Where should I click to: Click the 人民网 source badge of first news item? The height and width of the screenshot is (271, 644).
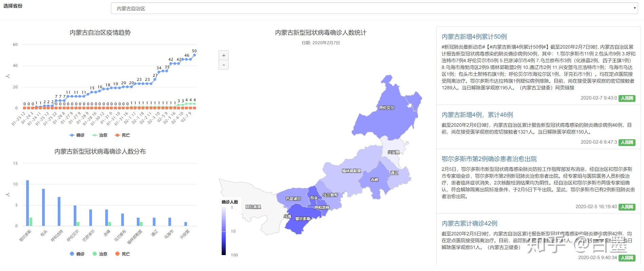click(627, 98)
